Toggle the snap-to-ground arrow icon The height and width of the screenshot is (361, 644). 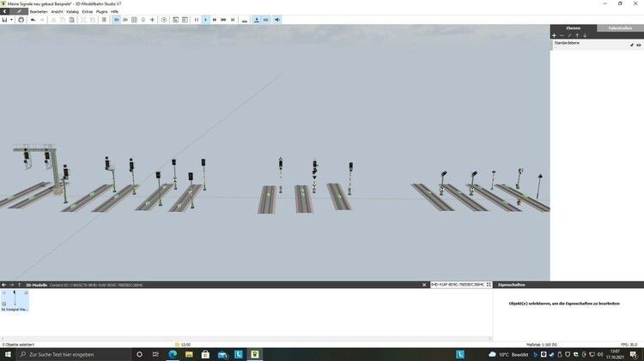pos(257,20)
